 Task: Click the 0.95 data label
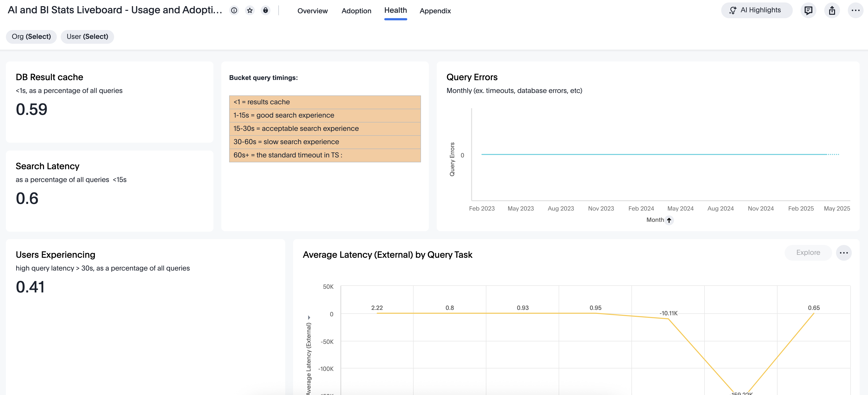point(595,308)
